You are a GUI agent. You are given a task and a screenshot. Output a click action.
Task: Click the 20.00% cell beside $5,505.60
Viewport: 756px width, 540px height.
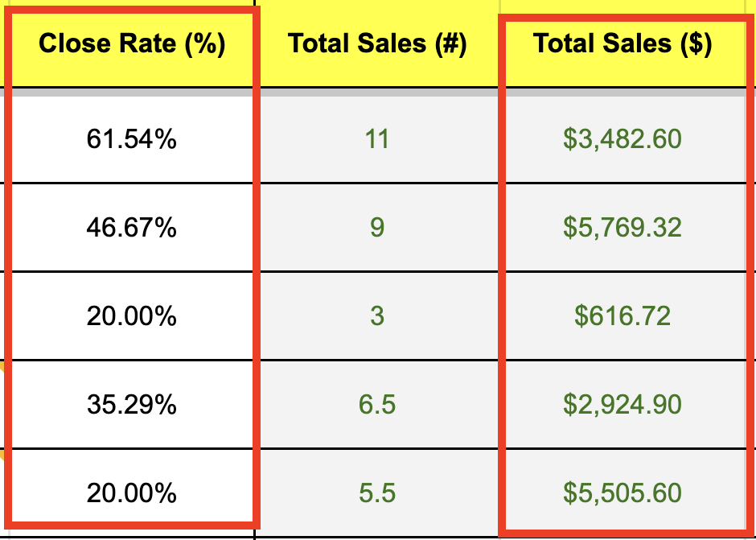pyautogui.click(x=131, y=492)
